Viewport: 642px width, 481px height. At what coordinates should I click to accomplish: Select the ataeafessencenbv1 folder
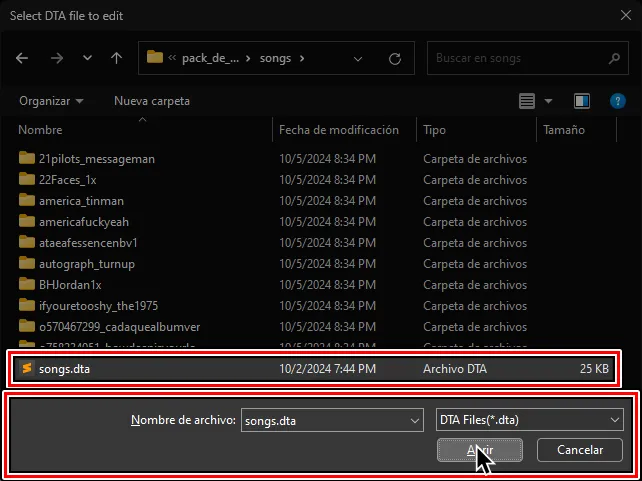[88, 243]
